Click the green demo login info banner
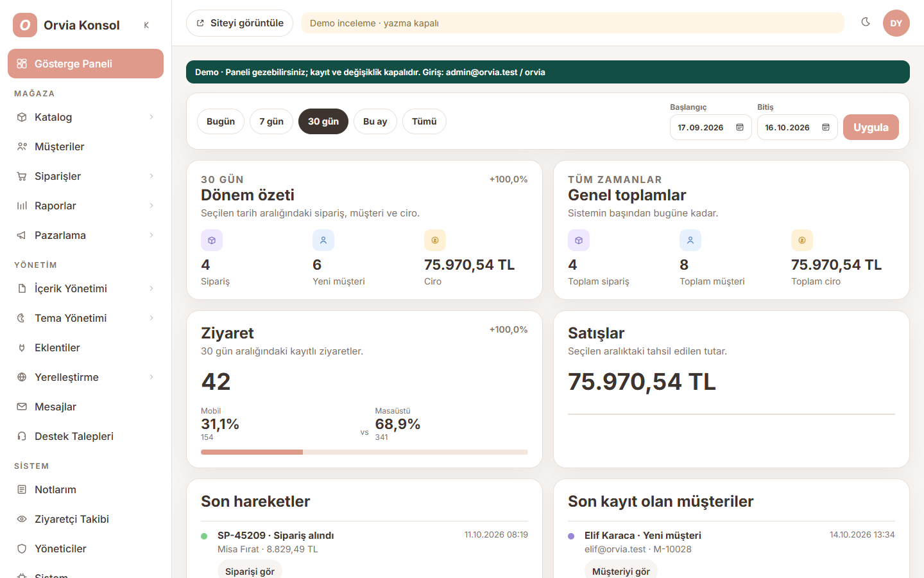Image resolution: width=924 pixels, height=578 pixels. (548, 72)
